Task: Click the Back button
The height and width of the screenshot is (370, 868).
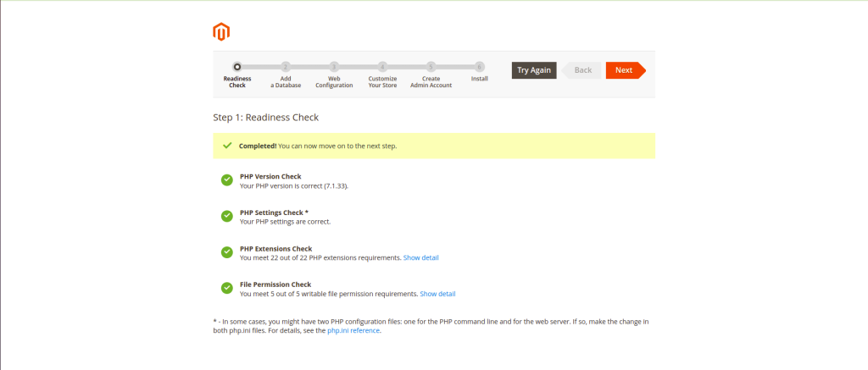Action: coord(582,70)
